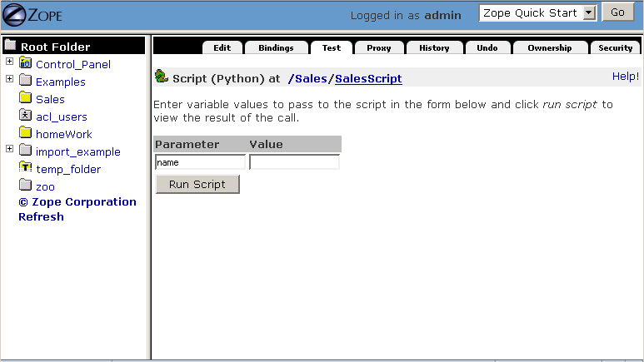Screen dimensions: 644x362
Task: Click the Control_Panel icon in tree
Action: pyautogui.click(x=25, y=64)
